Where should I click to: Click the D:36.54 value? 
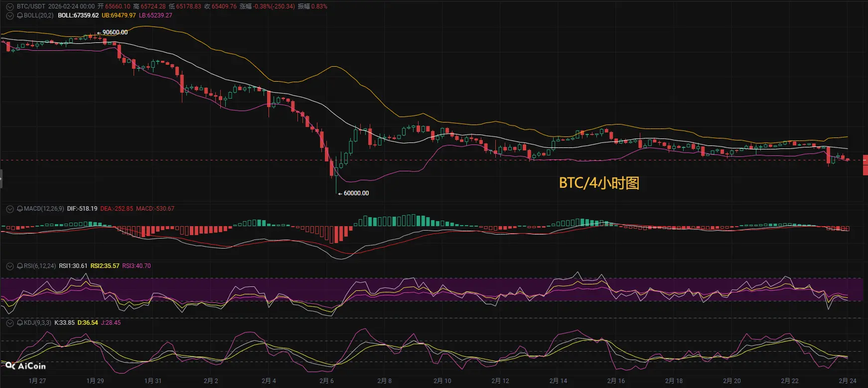(88, 323)
